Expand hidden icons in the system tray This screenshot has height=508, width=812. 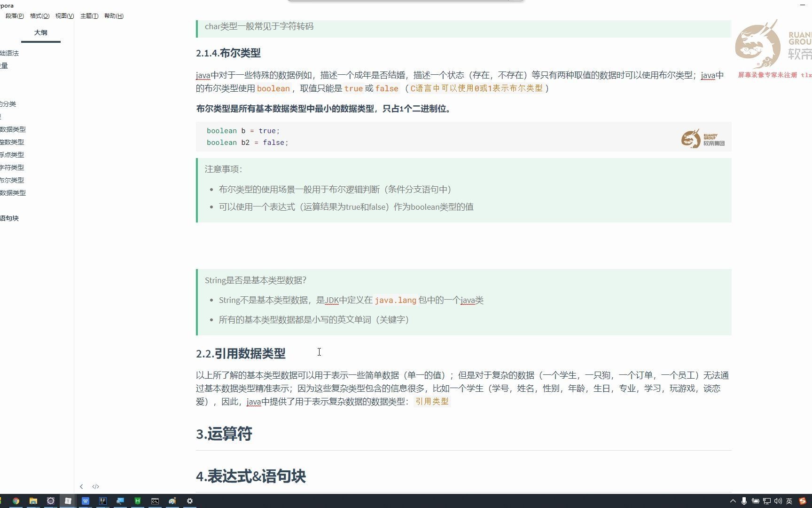pyautogui.click(x=733, y=501)
